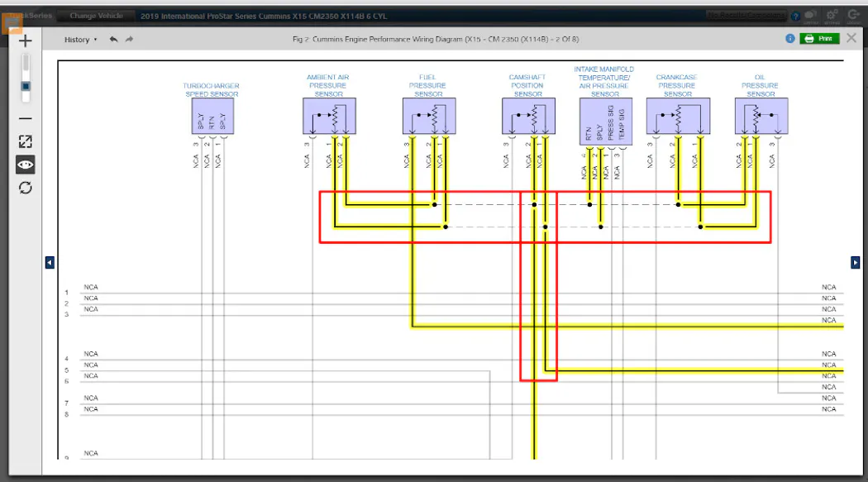This screenshot has width=868, height=482.
Task: Click the Camshaft Position Sensor component
Action: [529, 117]
